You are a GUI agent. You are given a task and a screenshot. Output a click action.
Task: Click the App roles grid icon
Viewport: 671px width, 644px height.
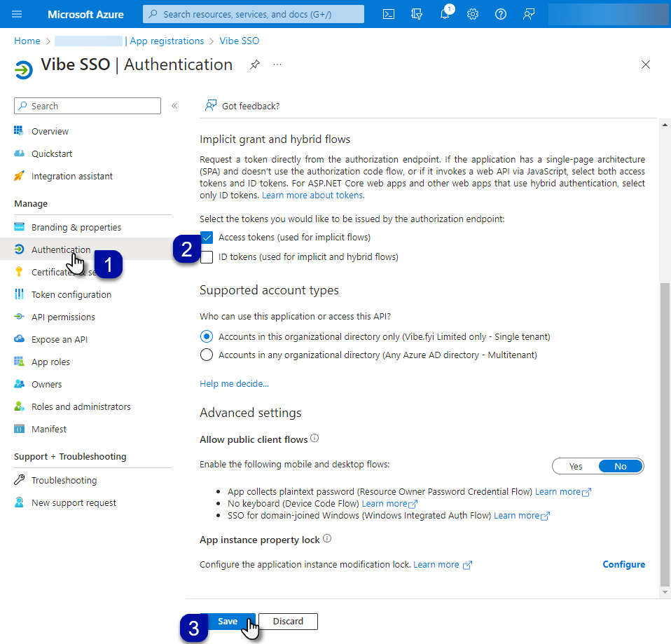tap(19, 362)
